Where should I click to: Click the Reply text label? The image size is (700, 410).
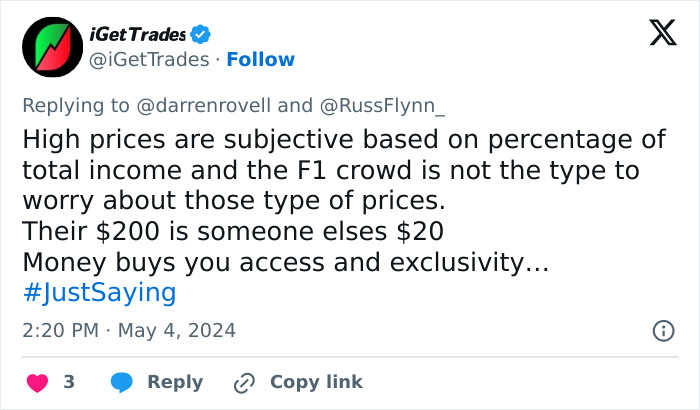pos(175,382)
